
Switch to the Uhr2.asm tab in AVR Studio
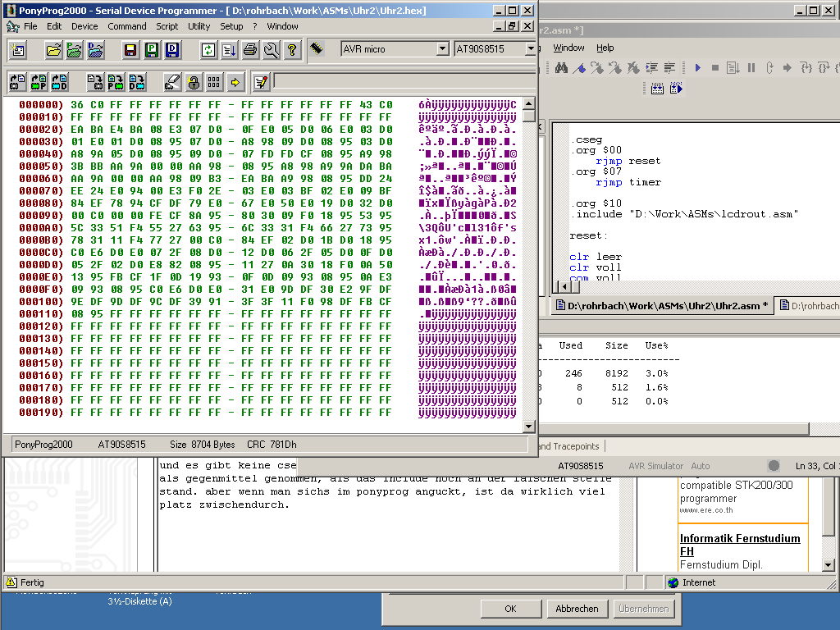pos(663,306)
